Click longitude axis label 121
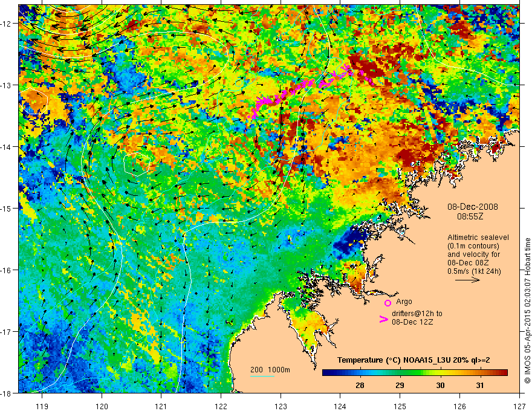The height and width of the screenshot is (411, 532). point(161,406)
